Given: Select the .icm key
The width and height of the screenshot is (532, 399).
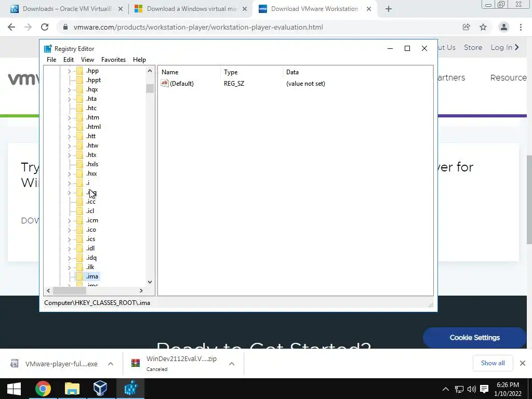Looking at the screenshot, I should tap(92, 220).
